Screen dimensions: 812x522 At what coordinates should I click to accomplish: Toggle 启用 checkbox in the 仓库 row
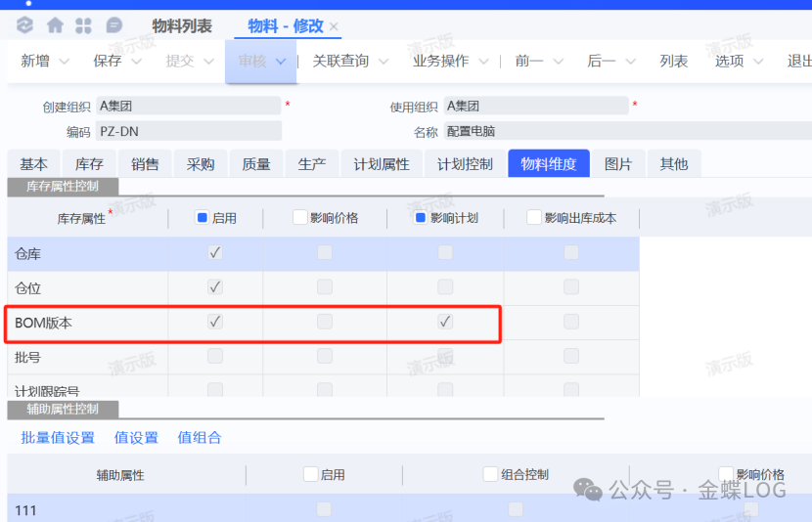click(x=215, y=253)
